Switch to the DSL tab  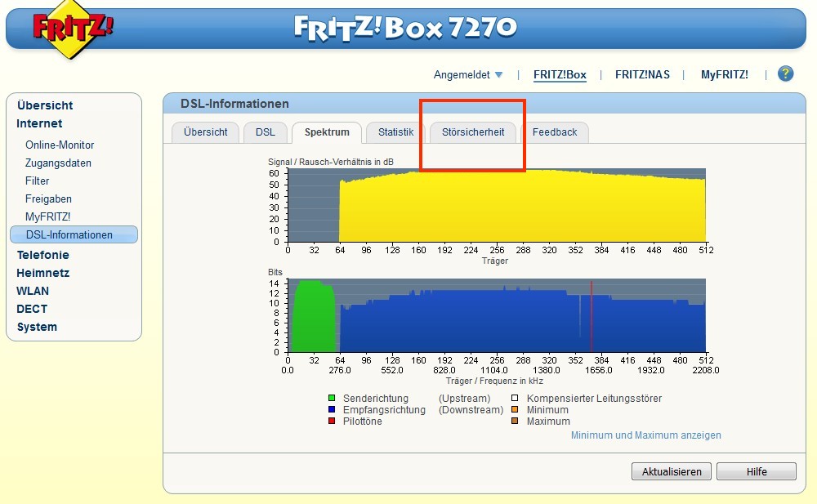click(266, 132)
